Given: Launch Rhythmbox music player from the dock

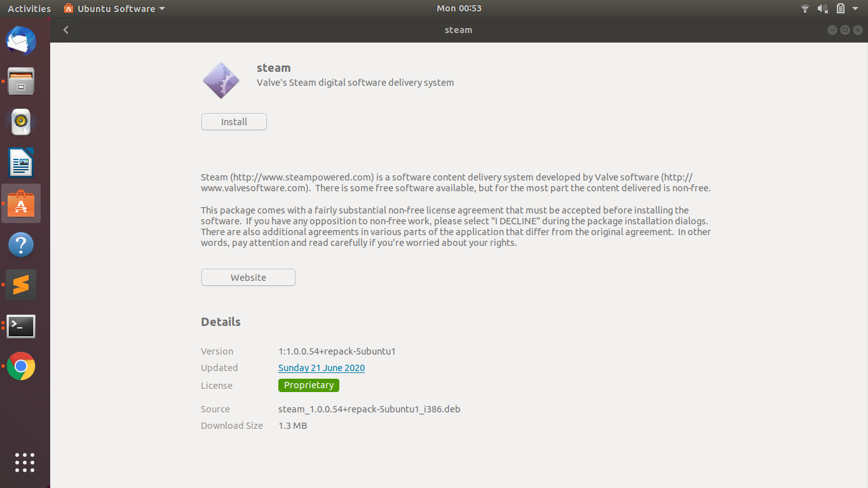Looking at the screenshot, I should [21, 121].
